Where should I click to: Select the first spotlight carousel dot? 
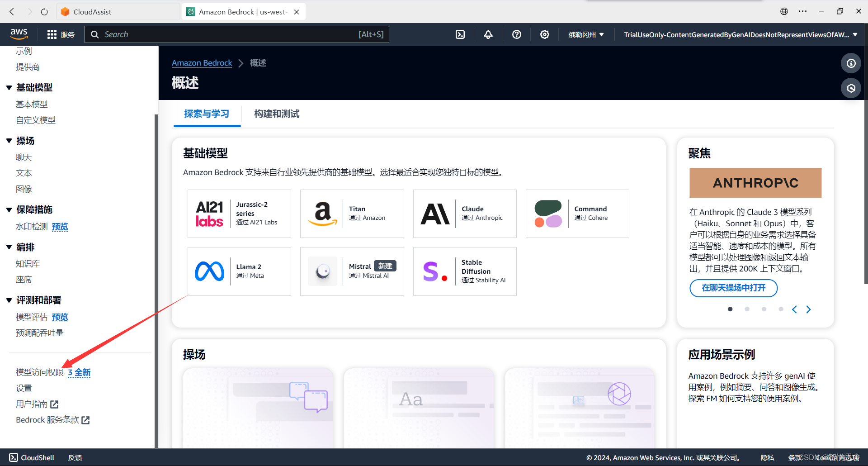click(x=730, y=309)
